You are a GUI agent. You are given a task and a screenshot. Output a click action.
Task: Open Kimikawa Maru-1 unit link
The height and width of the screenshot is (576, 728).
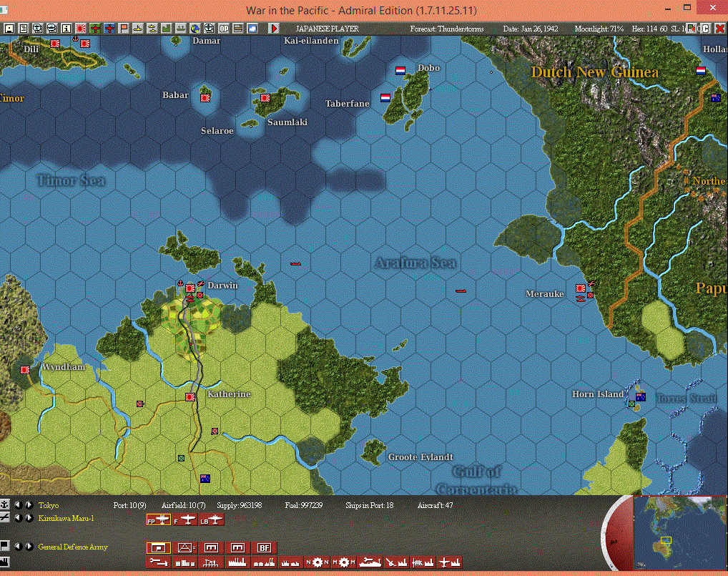(x=66, y=518)
